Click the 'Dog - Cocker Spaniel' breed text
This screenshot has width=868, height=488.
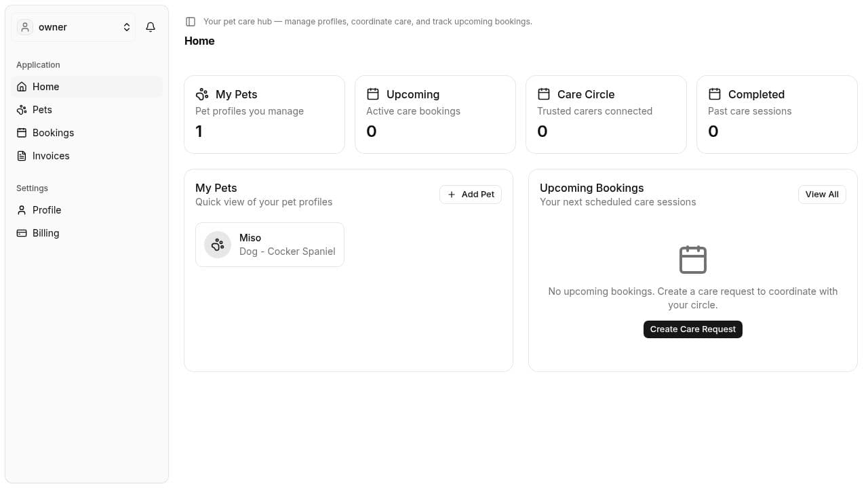coord(288,251)
